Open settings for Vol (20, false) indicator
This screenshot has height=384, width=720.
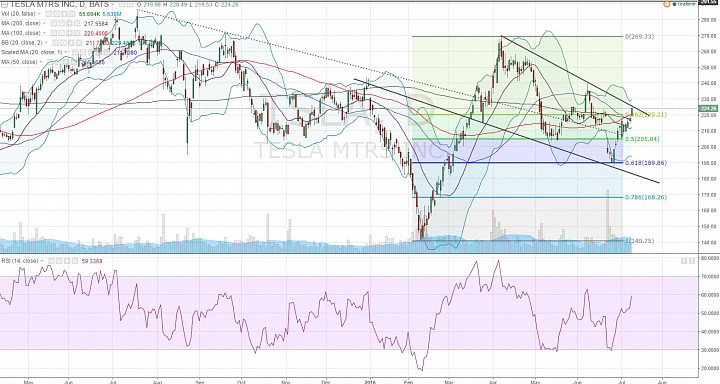(x=56, y=14)
